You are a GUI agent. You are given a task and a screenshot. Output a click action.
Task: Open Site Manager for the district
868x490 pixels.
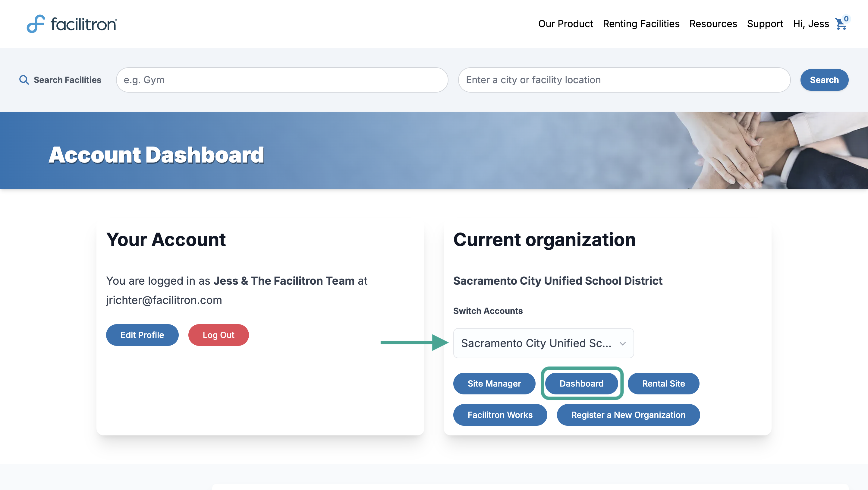coord(494,384)
